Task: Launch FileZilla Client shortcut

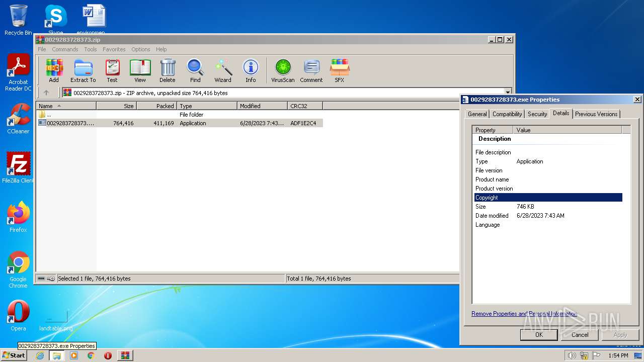Action: pos(18,167)
